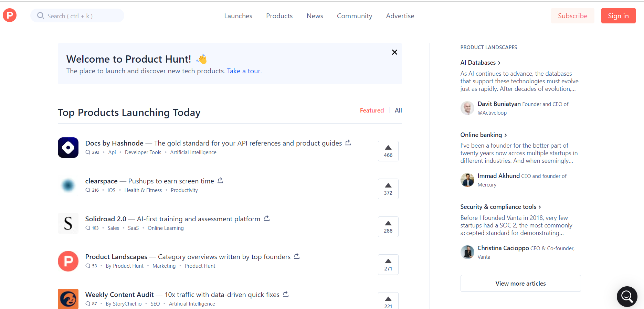Open the News menu
Viewport: 644px width, 309px height.
[315, 16]
